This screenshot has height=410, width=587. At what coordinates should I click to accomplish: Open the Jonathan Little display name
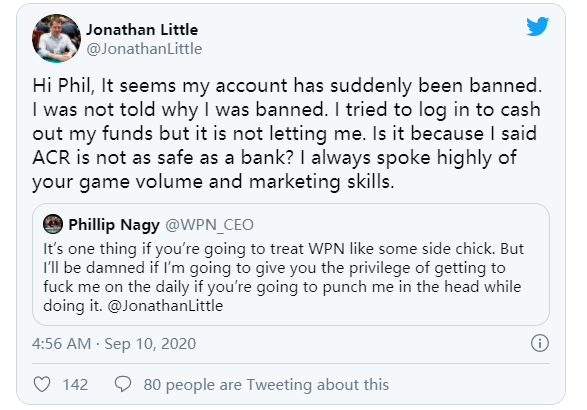tap(142, 30)
